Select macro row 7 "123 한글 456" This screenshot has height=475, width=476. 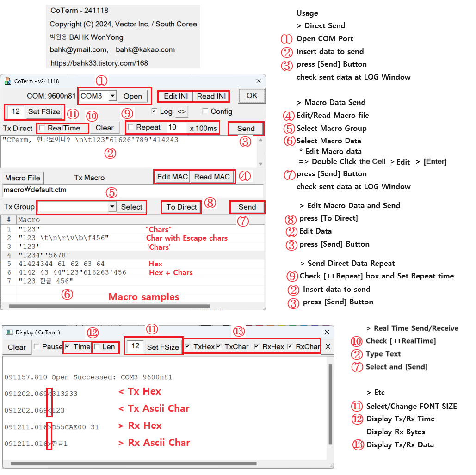[133, 281]
